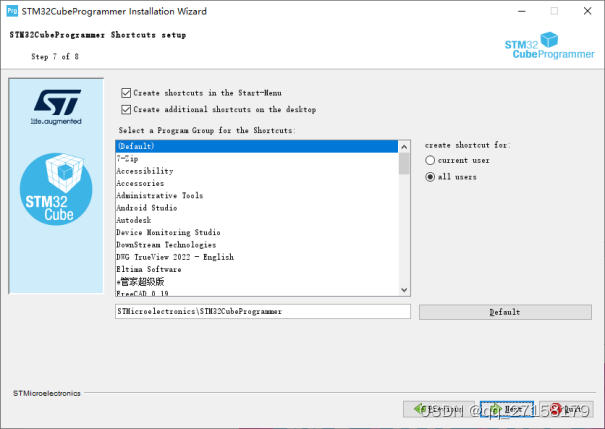Click scroll up arrow of group list
The height and width of the screenshot is (429, 605).
pos(404,147)
